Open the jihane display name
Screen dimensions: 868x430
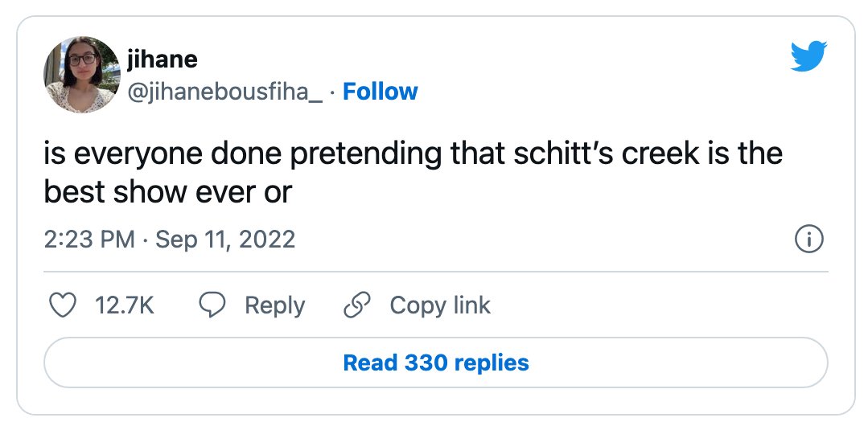162,59
